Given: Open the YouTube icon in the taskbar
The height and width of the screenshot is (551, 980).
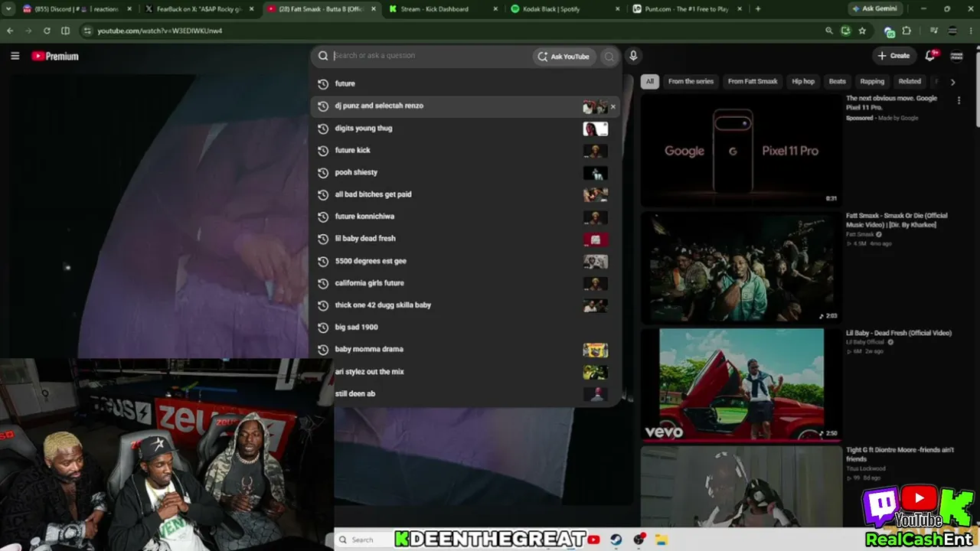Looking at the screenshot, I should [594, 540].
